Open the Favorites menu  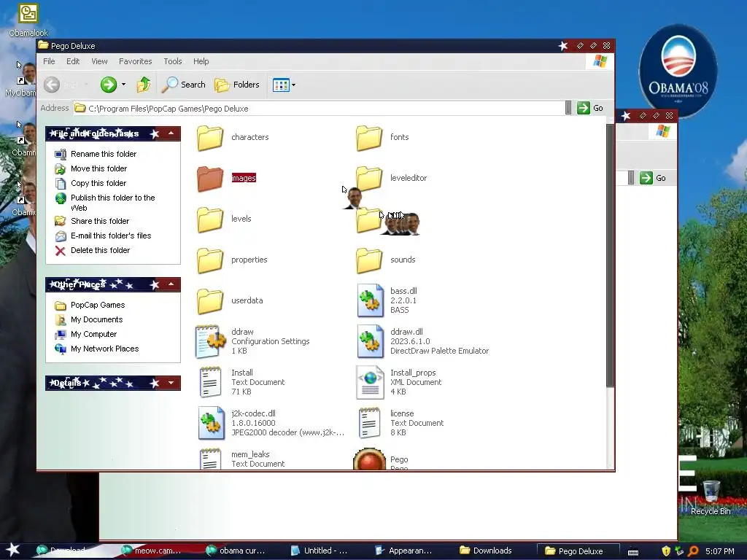click(135, 61)
